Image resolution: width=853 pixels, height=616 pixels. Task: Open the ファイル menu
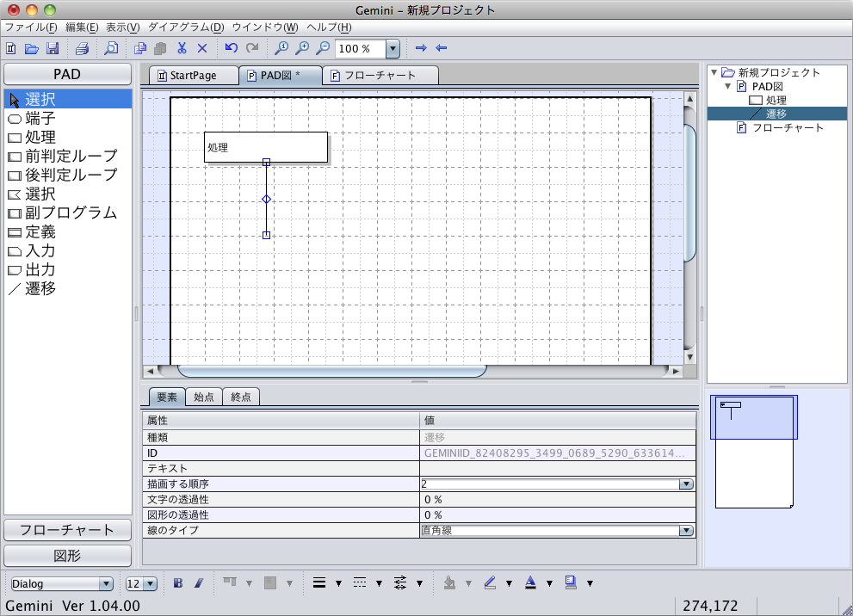pos(31,28)
